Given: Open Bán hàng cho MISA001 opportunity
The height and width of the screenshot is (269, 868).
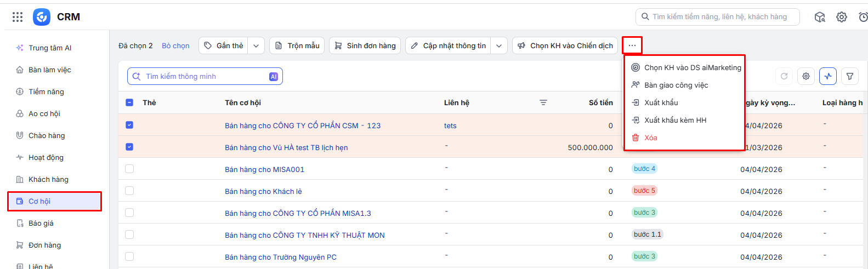Looking at the screenshot, I should 264,169.
